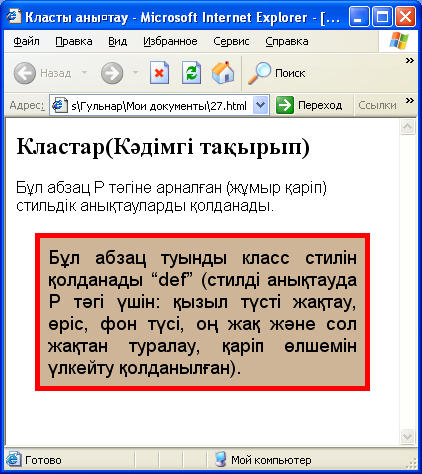Click the window resize grip corner

point(412,463)
